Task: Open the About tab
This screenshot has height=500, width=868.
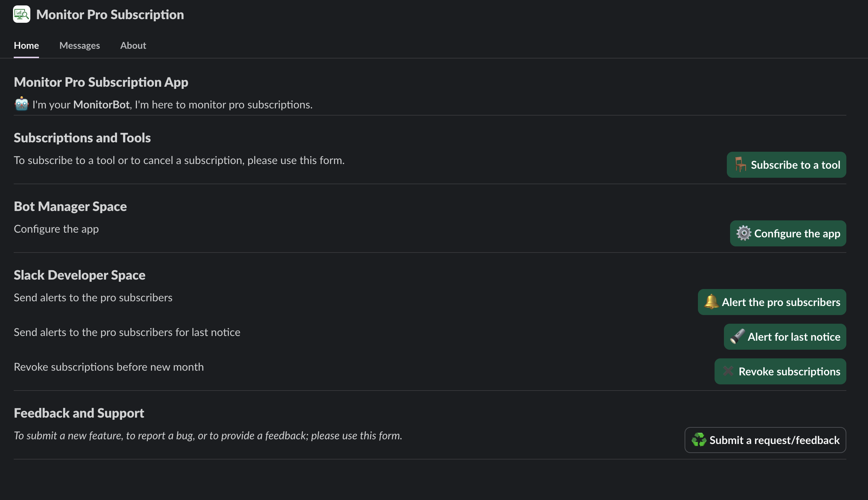Action: pyautogui.click(x=133, y=46)
